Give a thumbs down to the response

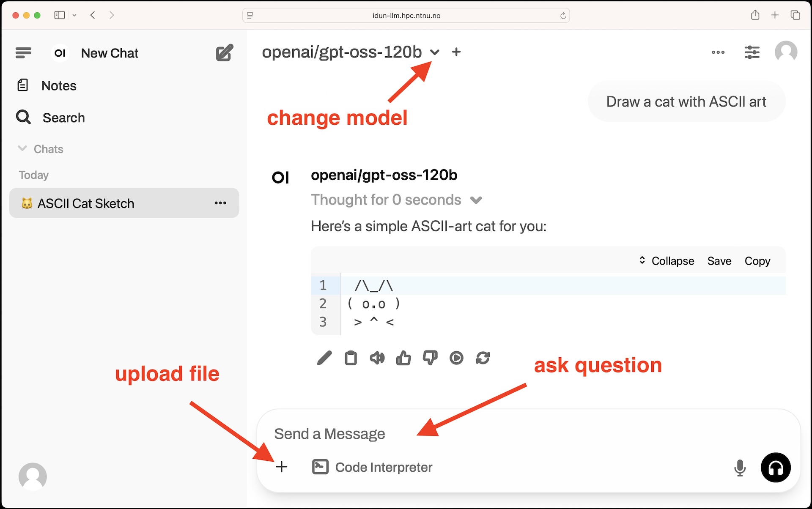point(430,358)
